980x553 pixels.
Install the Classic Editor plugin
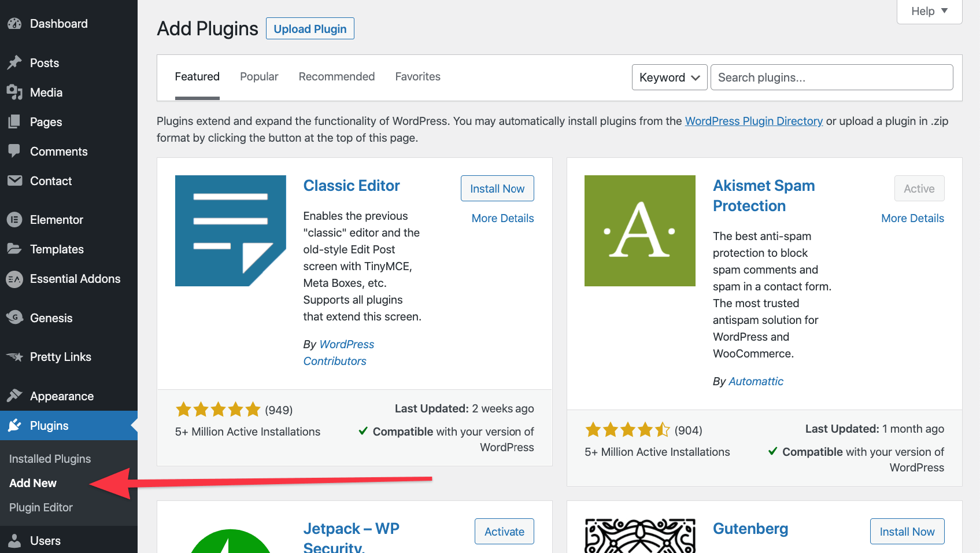tap(497, 189)
